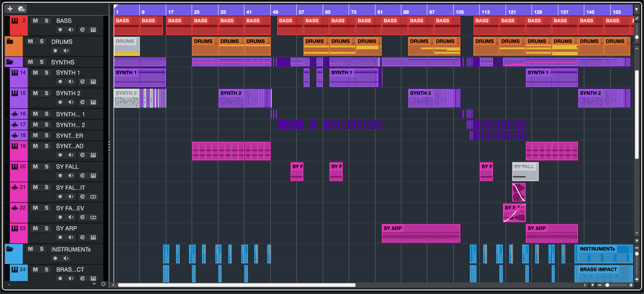Click BASS track instrument keyboard icon
Viewport: 644px width, 294px height.
tap(15, 21)
